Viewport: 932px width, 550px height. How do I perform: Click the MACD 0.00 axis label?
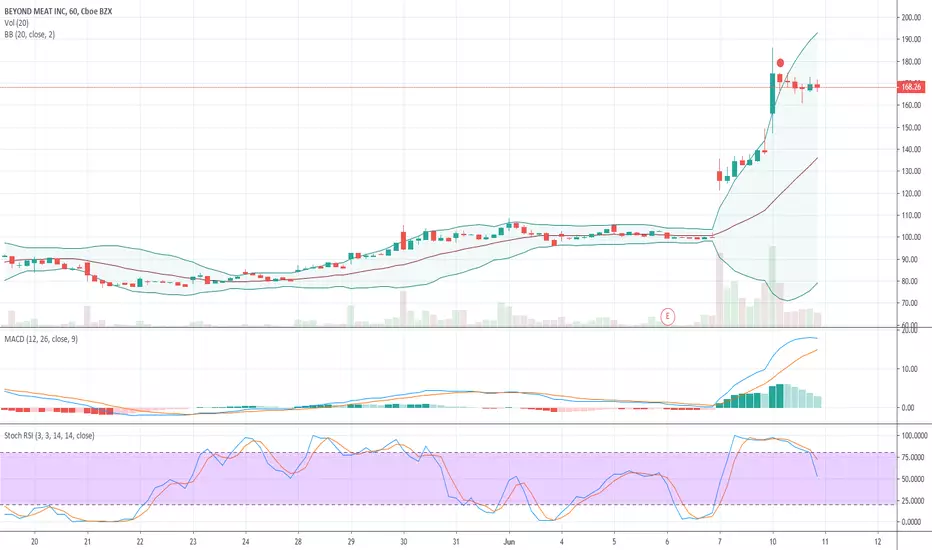pyautogui.click(x=908, y=408)
